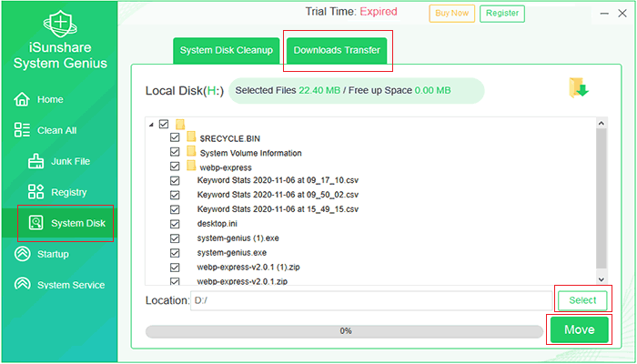Select $RECYCLE.BIN folder name
This screenshot has width=637, height=364.
pyautogui.click(x=230, y=138)
